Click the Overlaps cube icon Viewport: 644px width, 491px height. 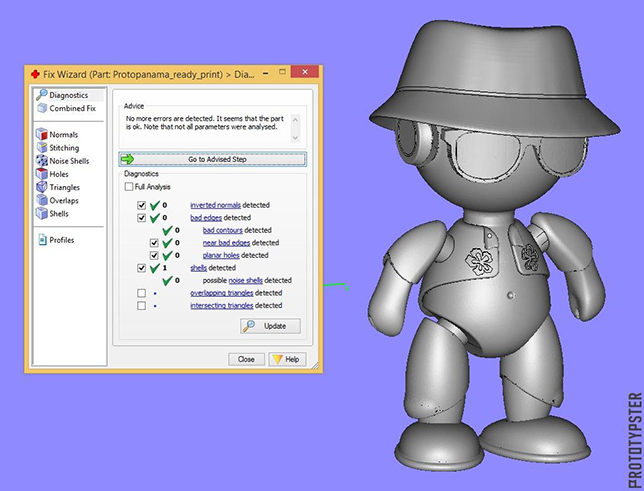coord(42,200)
